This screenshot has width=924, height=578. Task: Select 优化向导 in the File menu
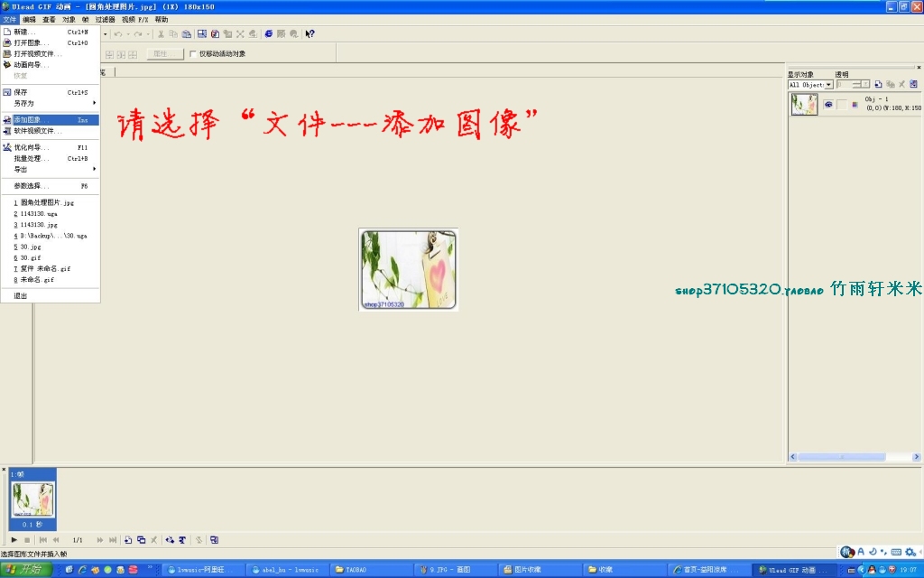51,147
